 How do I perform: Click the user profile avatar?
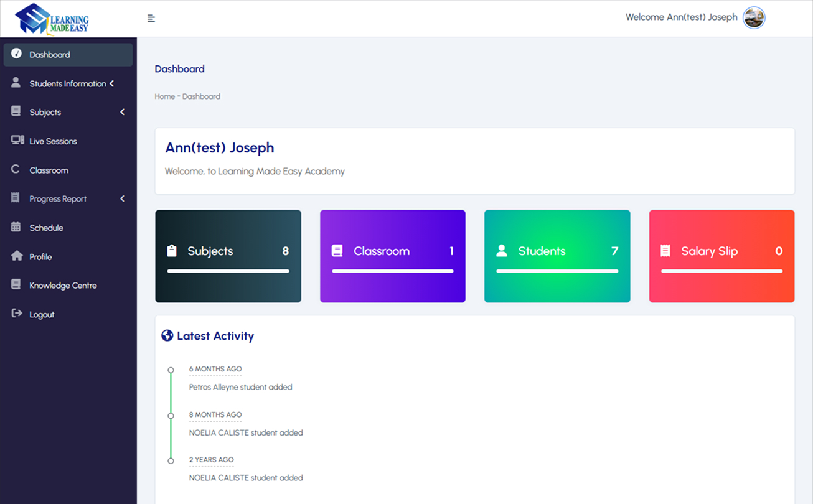pyautogui.click(x=754, y=17)
